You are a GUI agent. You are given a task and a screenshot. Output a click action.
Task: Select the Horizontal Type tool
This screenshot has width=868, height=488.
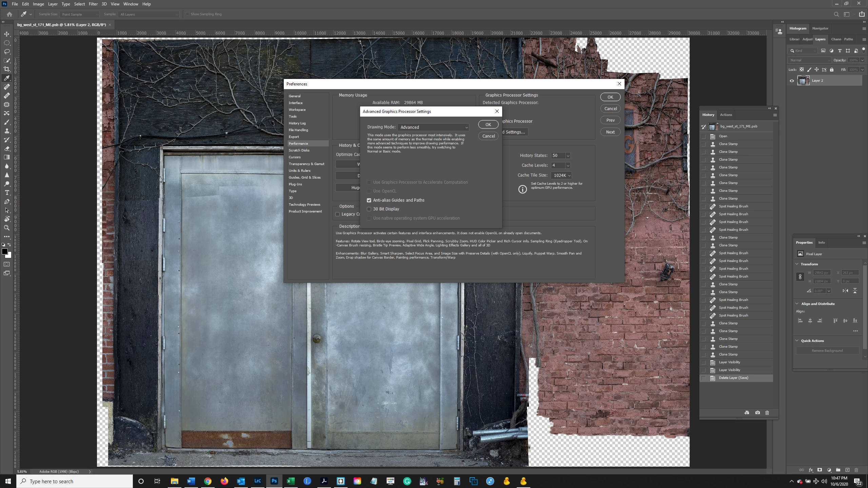pyautogui.click(x=7, y=192)
